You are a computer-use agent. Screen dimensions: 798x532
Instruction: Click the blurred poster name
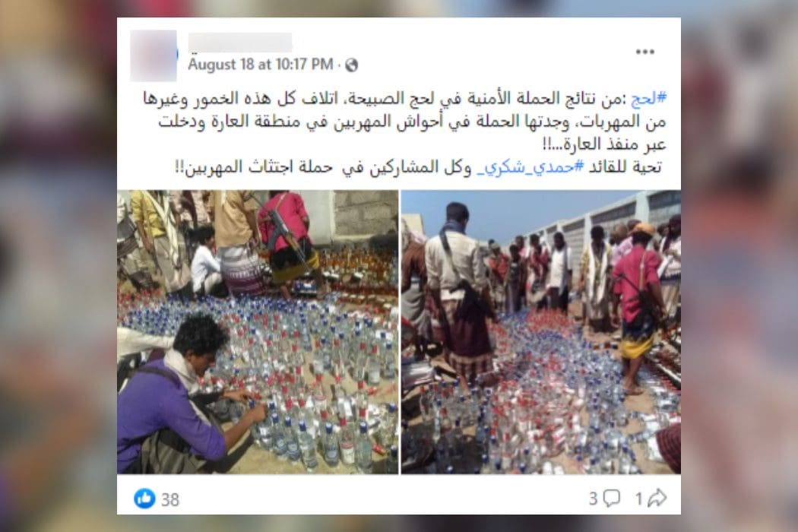click(239, 43)
